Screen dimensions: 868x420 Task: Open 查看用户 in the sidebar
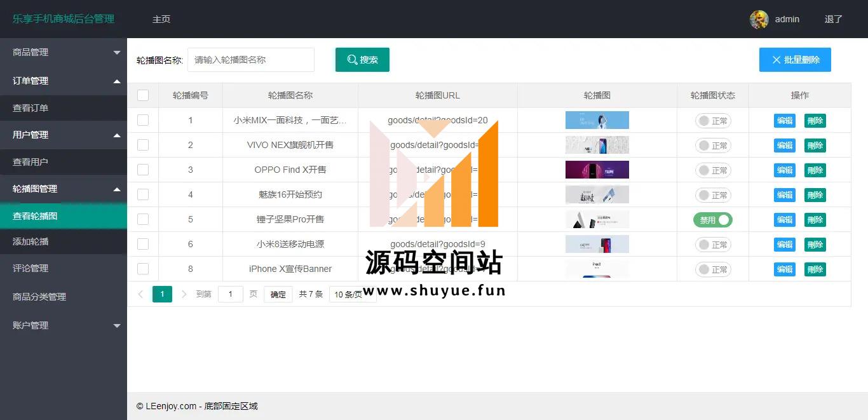coord(64,162)
